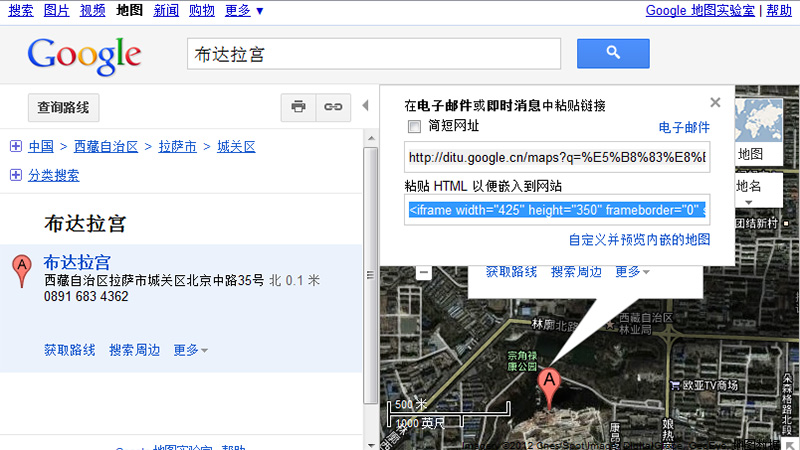Open the 中国 breadcrumb link
The height and width of the screenshot is (450, 800).
click(x=41, y=147)
